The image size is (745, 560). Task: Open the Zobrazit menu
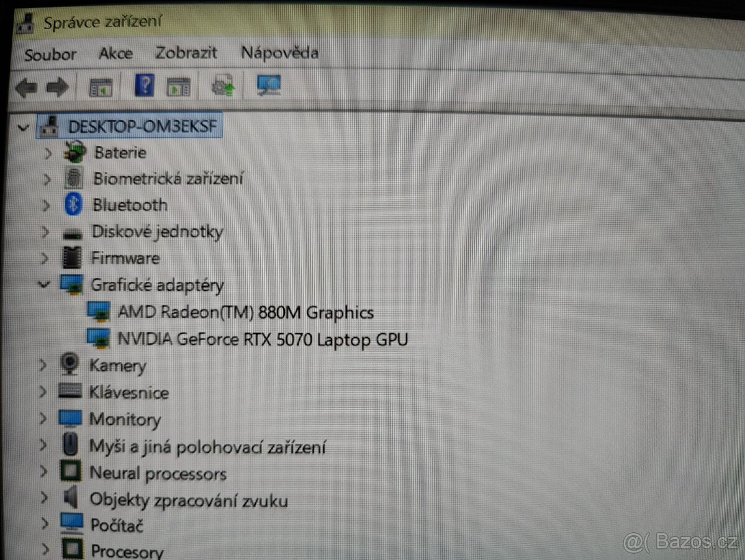pyautogui.click(x=186, y=53)
